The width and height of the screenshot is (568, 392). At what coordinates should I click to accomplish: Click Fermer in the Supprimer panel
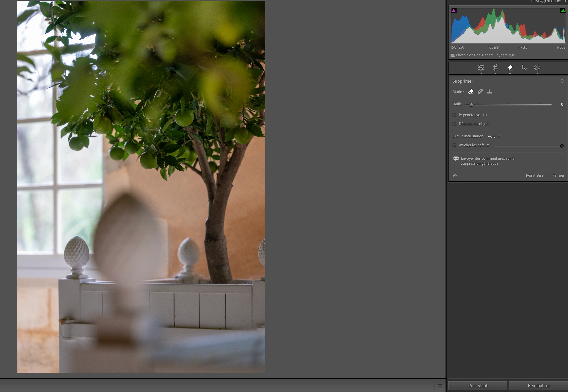point(558,175)
